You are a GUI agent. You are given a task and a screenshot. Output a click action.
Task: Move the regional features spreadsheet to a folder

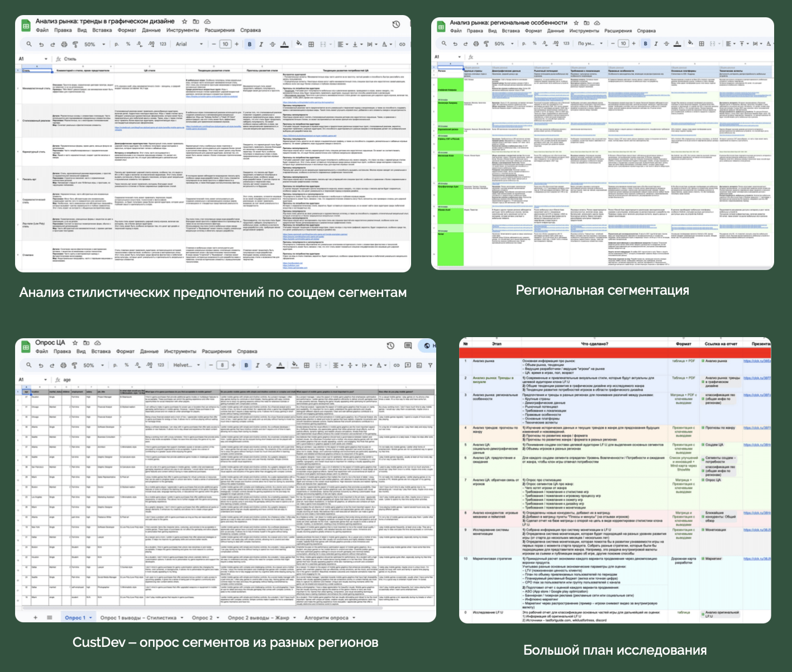coord(586,23)
